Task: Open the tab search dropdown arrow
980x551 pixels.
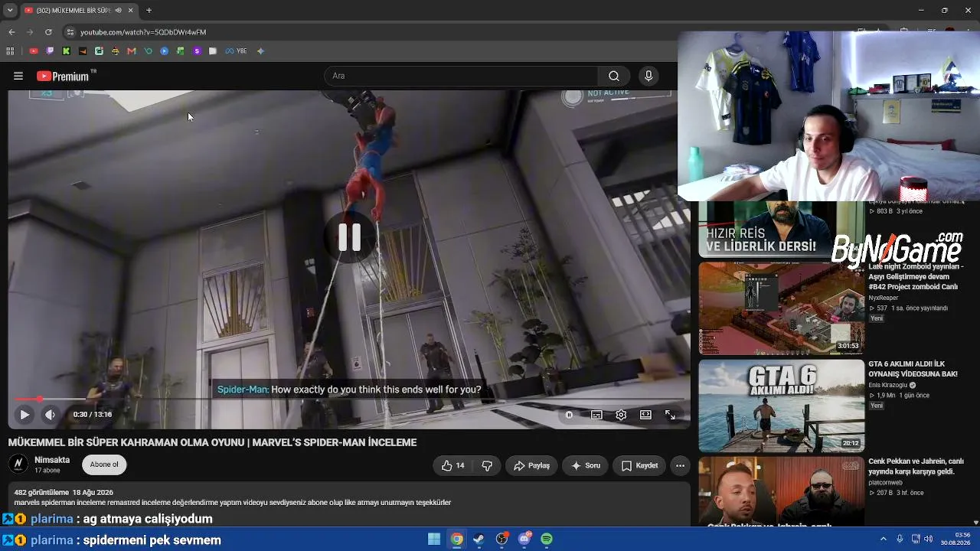Action: coord(10,10)
